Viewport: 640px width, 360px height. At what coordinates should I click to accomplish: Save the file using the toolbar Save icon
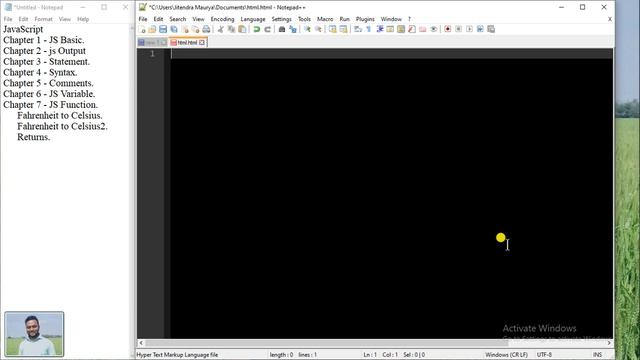coord(163,29)
